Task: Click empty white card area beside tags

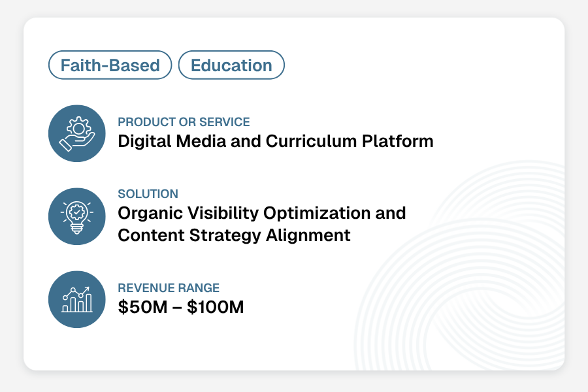Action: click(x=412, y=65)
